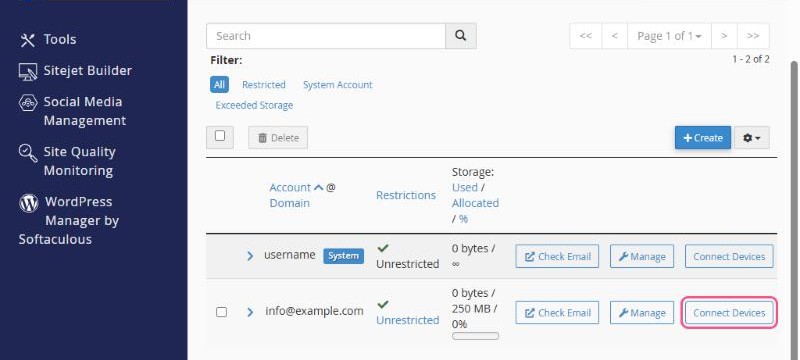This screenshot has height=360, width=800.
Task: Sort by Restrictions column header
Action: point(406,195)
